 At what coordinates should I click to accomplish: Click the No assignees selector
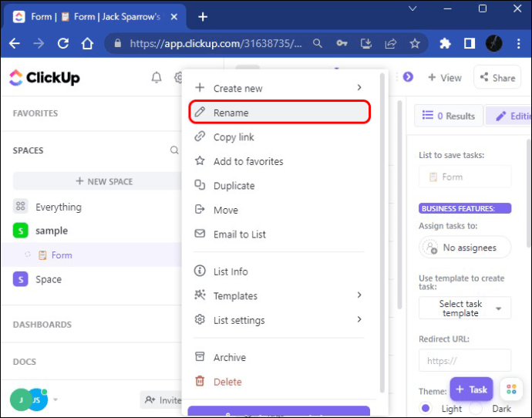(x=465, y=248)
